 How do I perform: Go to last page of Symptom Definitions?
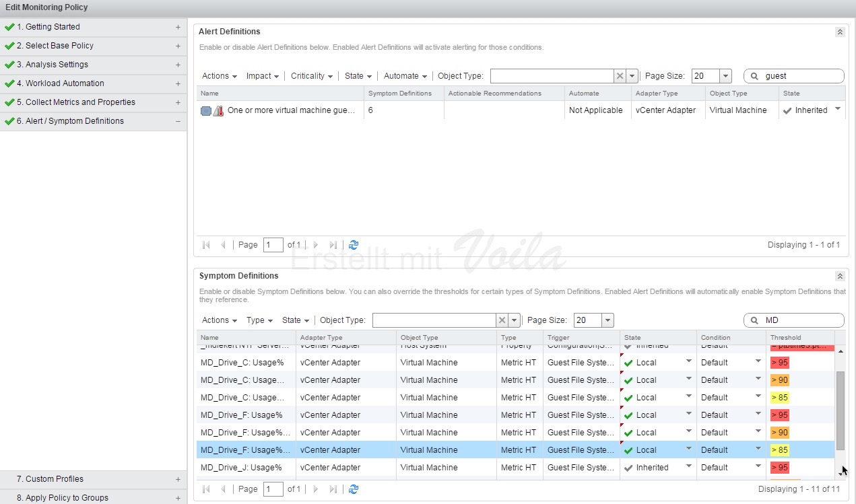click(x=333, y=489)
